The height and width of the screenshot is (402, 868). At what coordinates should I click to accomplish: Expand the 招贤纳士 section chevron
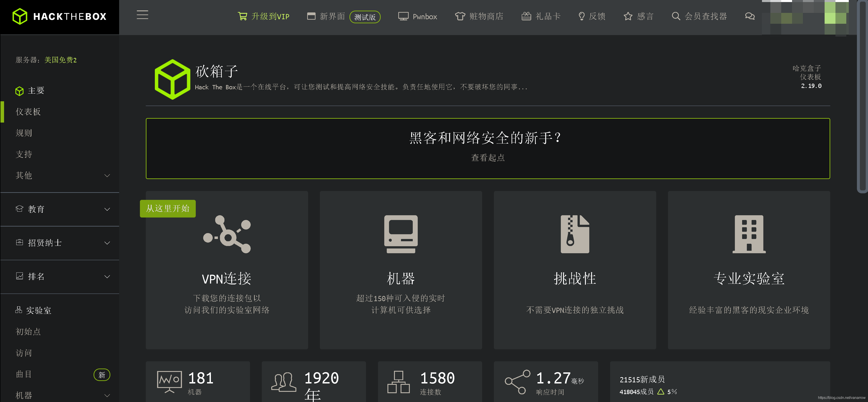(x=107, y=243)
